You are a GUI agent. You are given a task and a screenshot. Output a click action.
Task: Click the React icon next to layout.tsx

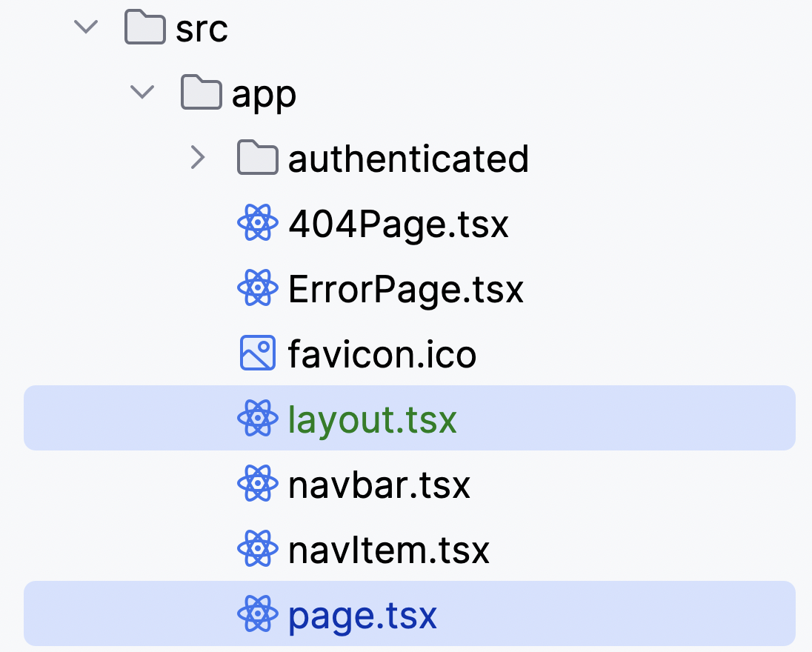coord(258,419)
